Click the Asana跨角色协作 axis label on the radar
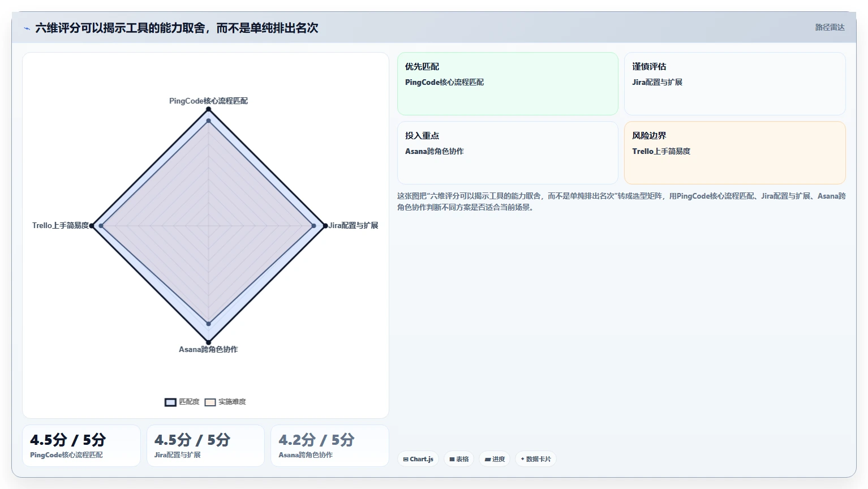Image resolution: width=868 pixels, height=489 pixels. [x=208, y=349]
